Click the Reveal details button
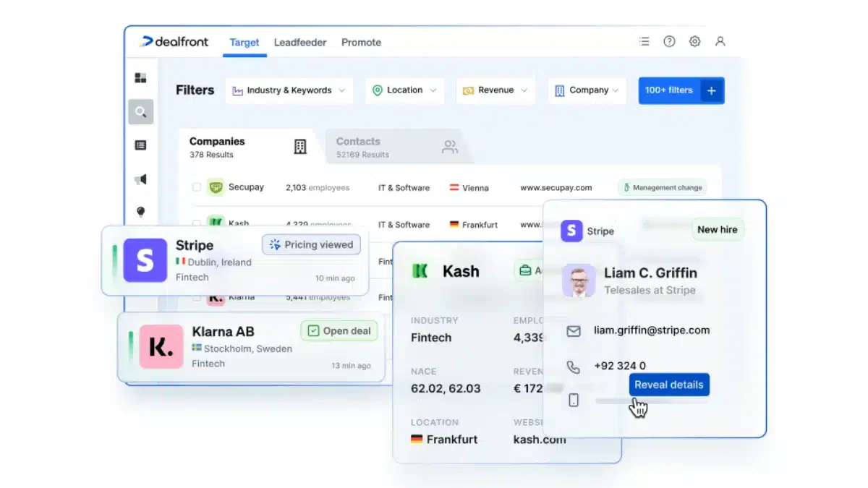The height and width of the screenshot is (488, 868). [669, 385]
